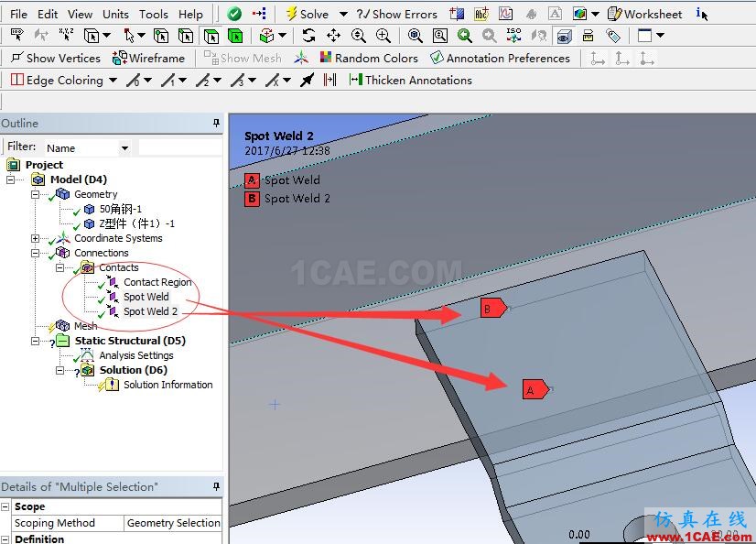Viewport: 756px width, 544px height.
Task: Click the blue info cursor icon
Action: point(702,14)
